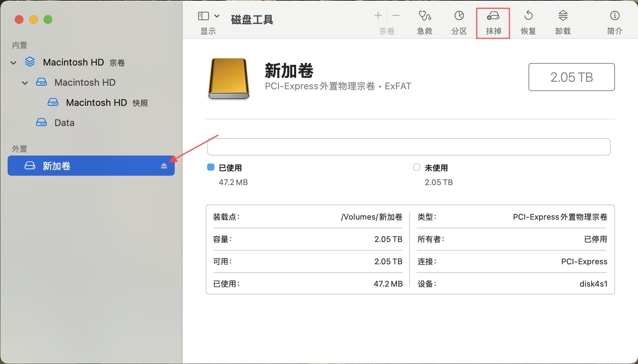Viewport: 638px width, 364px height.
Task: Click the yellow external drive icon
Action: (x=229, y=78)
